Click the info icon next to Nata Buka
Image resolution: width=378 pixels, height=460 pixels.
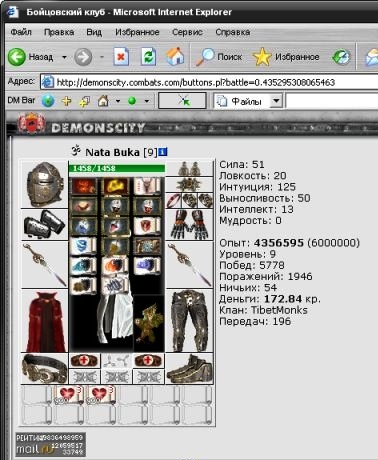[x=163, y=152]
